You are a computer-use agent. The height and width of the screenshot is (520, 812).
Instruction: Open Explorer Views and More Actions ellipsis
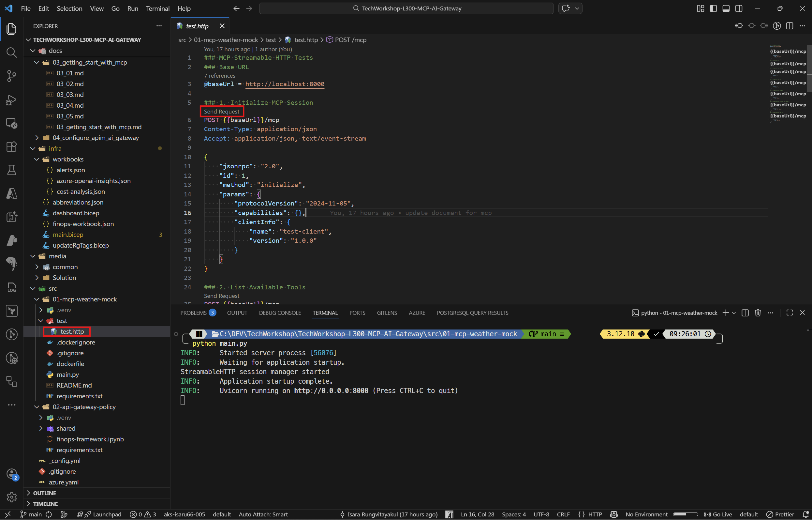(x=159, y=26)
